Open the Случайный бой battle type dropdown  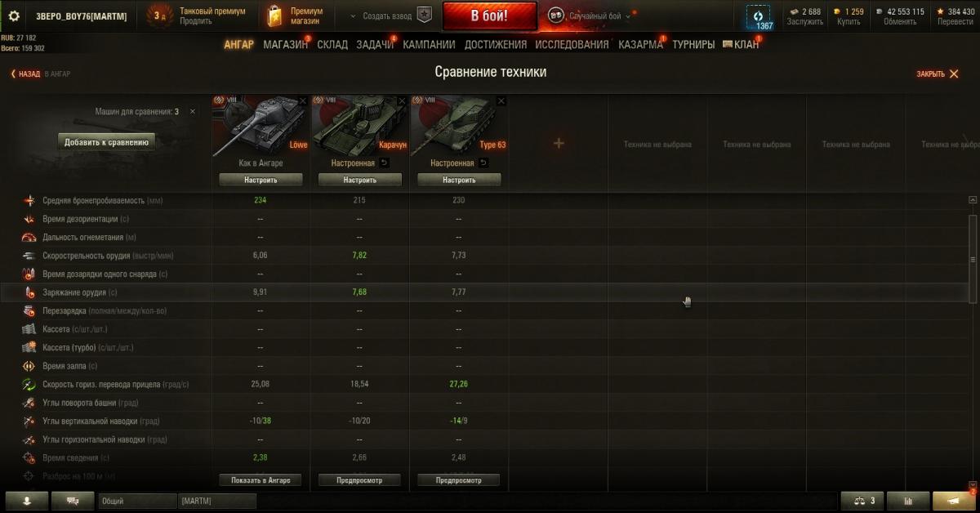590,16
